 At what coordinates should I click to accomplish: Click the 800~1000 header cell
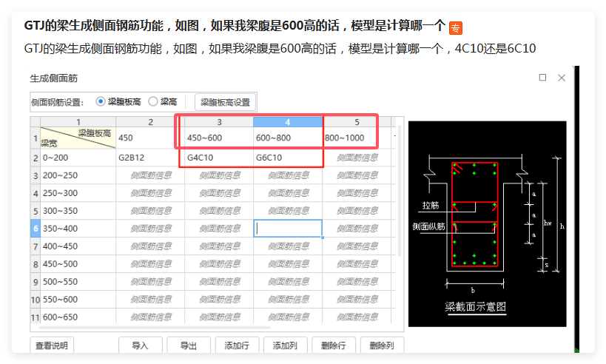tap(357, 138)
